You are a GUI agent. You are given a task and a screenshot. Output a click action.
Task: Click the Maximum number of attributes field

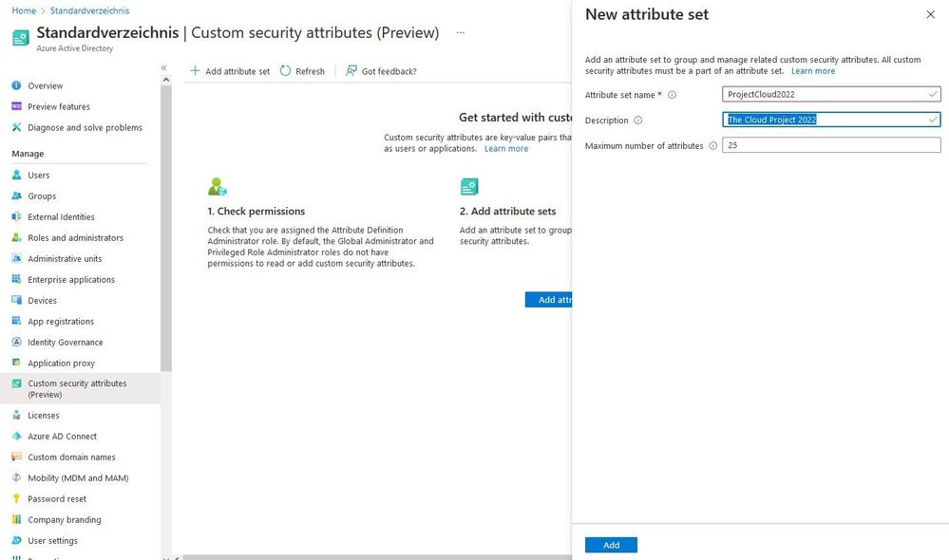[831, 145]
